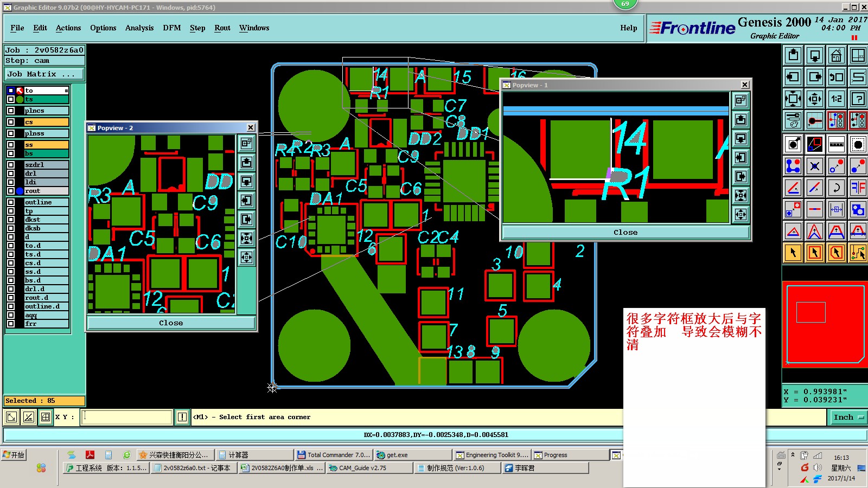
Task: Click the rotate arrow icon
Action: click(837, 188)
